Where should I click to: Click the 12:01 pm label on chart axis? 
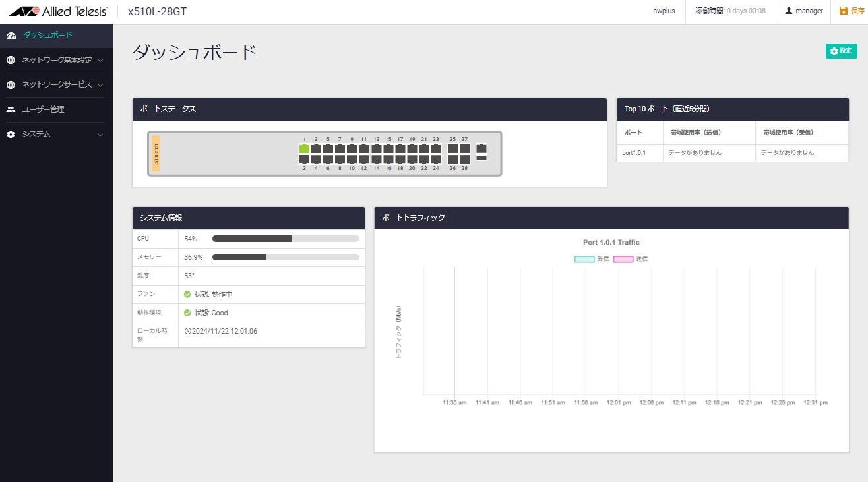[619, 402]
